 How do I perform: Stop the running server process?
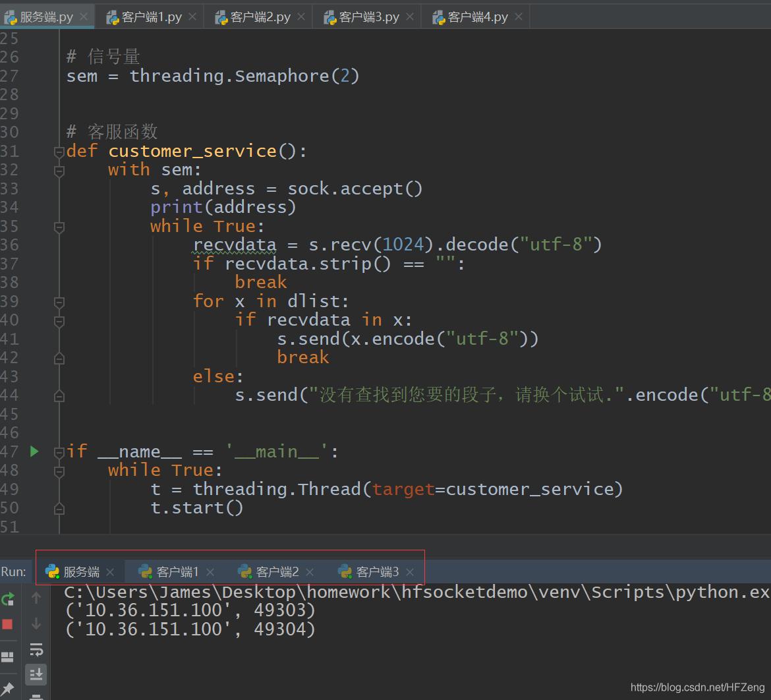pyautogui.click(x=9, y=624)
